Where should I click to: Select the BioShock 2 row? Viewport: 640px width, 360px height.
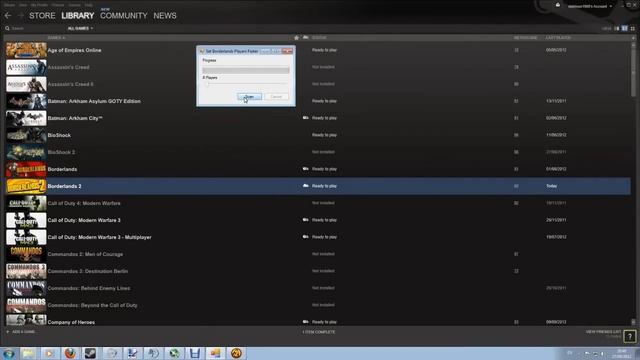coord(317,152)
